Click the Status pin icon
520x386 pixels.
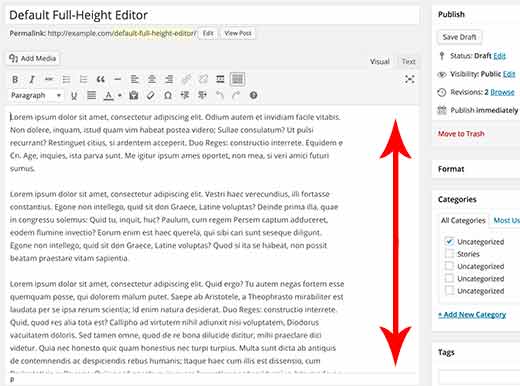[x=442, y=56]
